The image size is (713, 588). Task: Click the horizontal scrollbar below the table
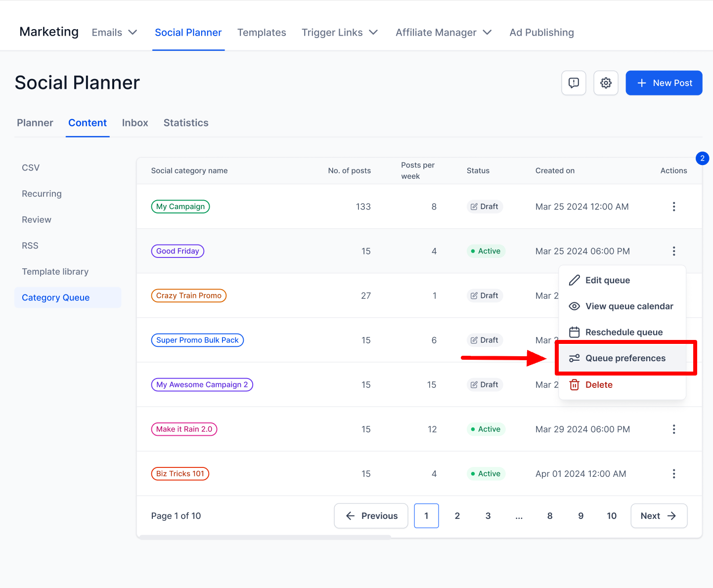pyautogui.click(x=265, y=537)
